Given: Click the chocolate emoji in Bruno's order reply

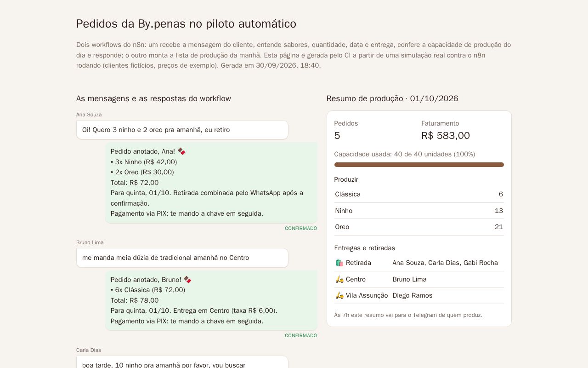Looking at the screenshot, I should click(x=187, y=280).
